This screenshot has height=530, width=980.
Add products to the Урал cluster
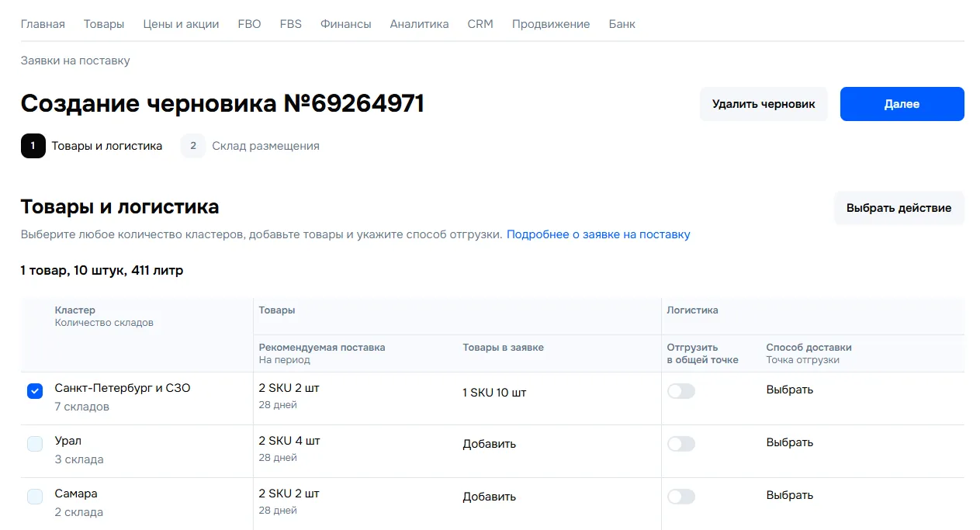point(489,444)
